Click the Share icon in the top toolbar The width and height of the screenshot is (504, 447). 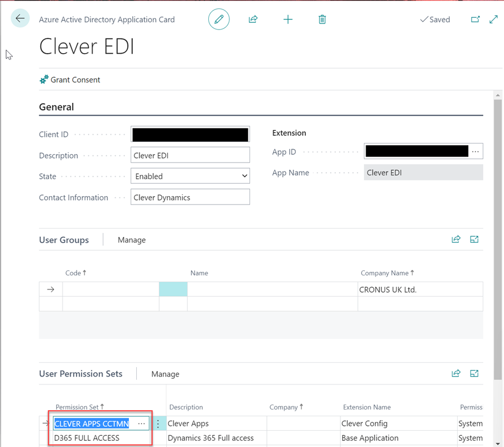(253, 19)
